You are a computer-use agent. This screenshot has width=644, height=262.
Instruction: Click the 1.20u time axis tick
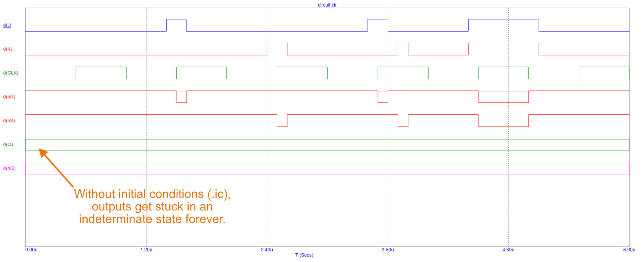click(x=146, y=250)
